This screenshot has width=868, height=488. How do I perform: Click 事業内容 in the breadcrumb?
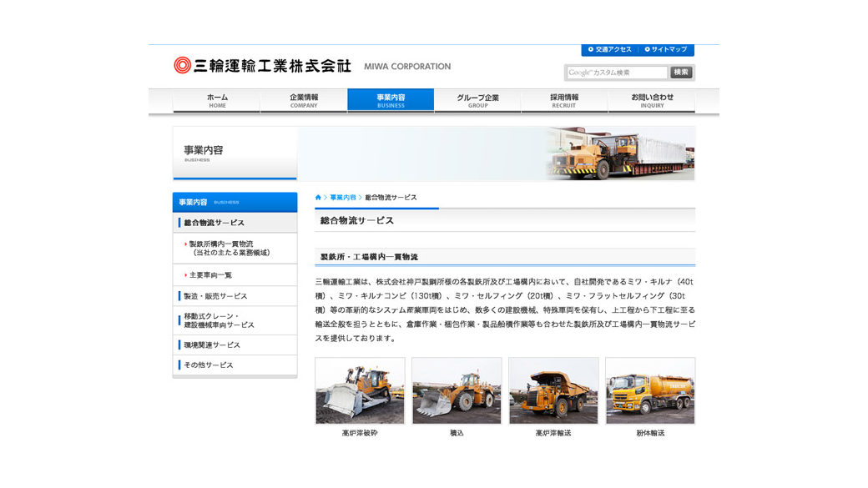342,198
